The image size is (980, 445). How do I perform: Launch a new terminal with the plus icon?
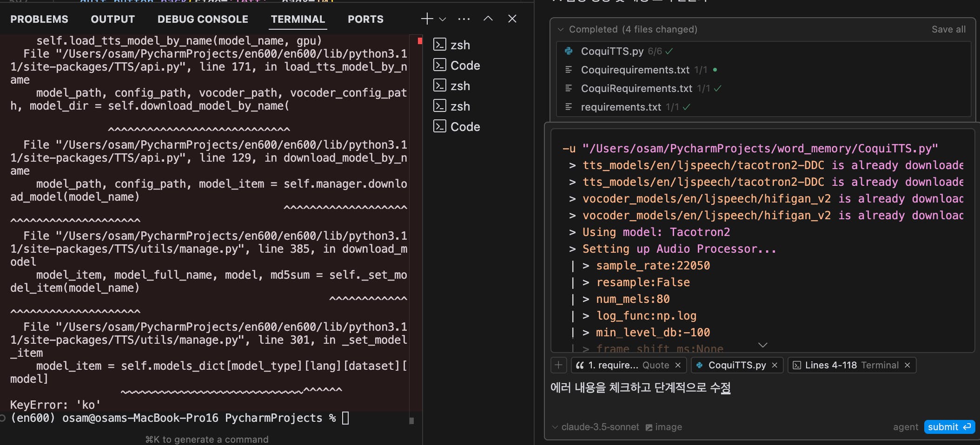pos(427,19)
